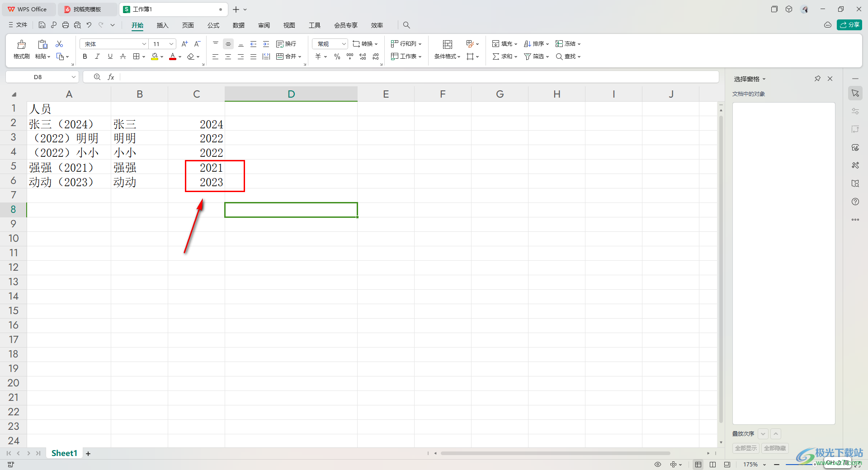The image size is (868, 470).
Task: Click the Conditional Formatting (条件格式) icon
Action: point(447,44)
